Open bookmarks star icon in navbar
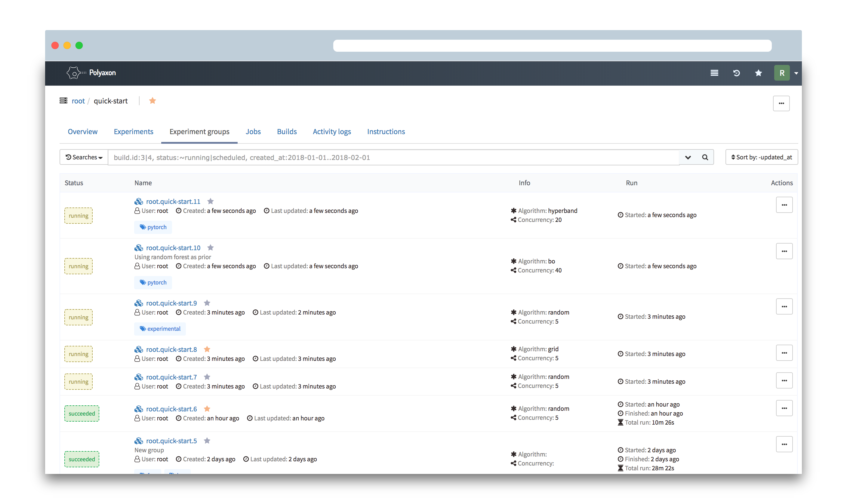The height and width of the screenshot is (504, 847). (758, 73)
